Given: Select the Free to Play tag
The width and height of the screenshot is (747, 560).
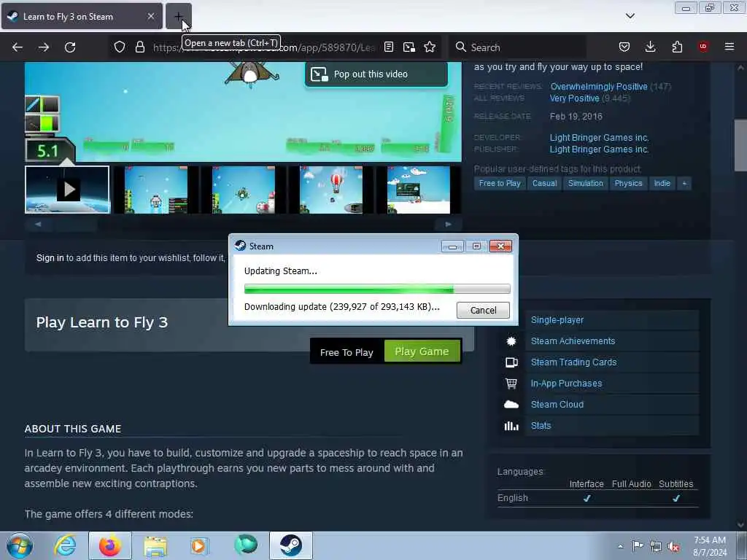Looking at the screenshot, I should click(x=500, y=183).
